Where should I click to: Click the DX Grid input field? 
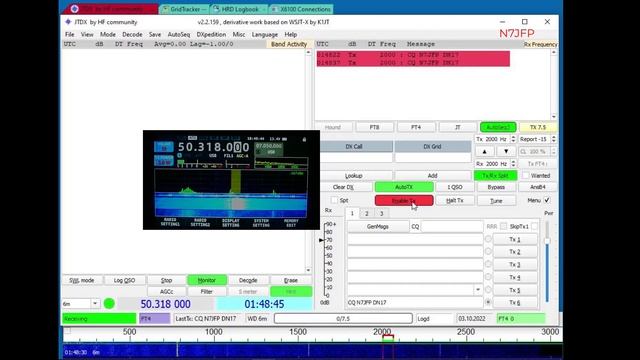[433, 158]
